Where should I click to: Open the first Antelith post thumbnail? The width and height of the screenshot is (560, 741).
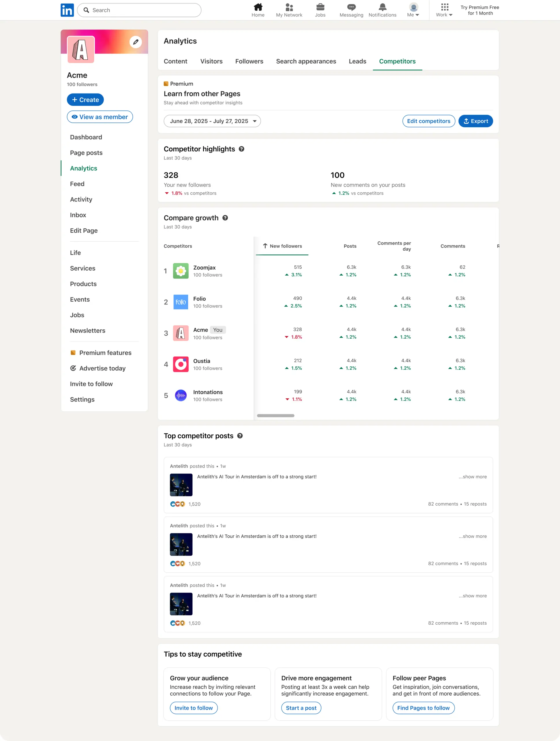(181, 485)
